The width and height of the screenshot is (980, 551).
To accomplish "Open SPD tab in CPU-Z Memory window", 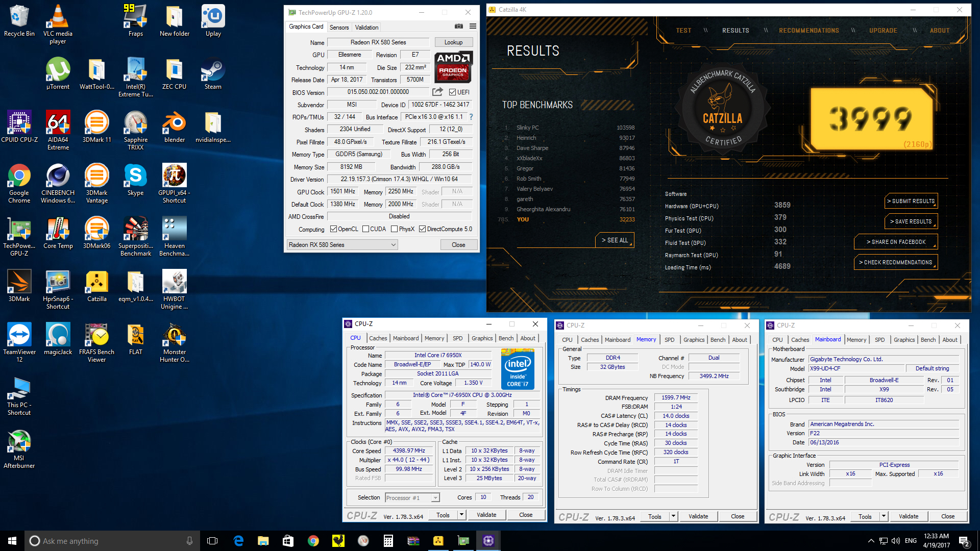I will tap(669, 340).
